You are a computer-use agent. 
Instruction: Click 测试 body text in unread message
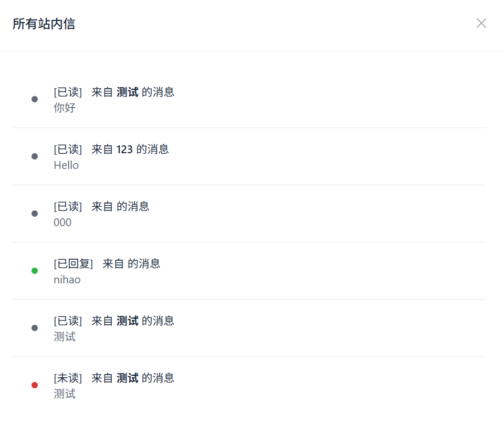[65, 394]
